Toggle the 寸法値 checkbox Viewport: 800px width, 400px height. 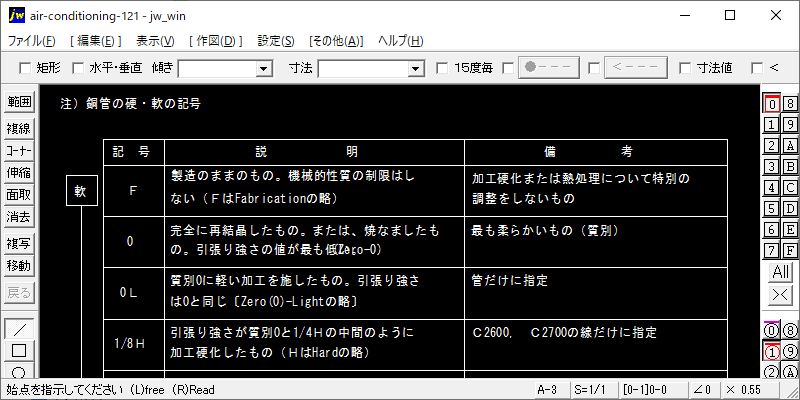pos(685,68)
